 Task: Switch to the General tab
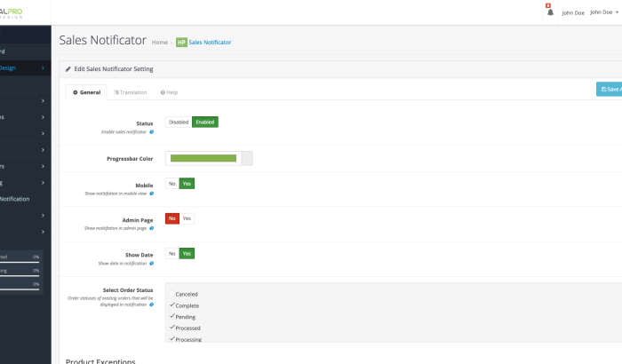86,92
